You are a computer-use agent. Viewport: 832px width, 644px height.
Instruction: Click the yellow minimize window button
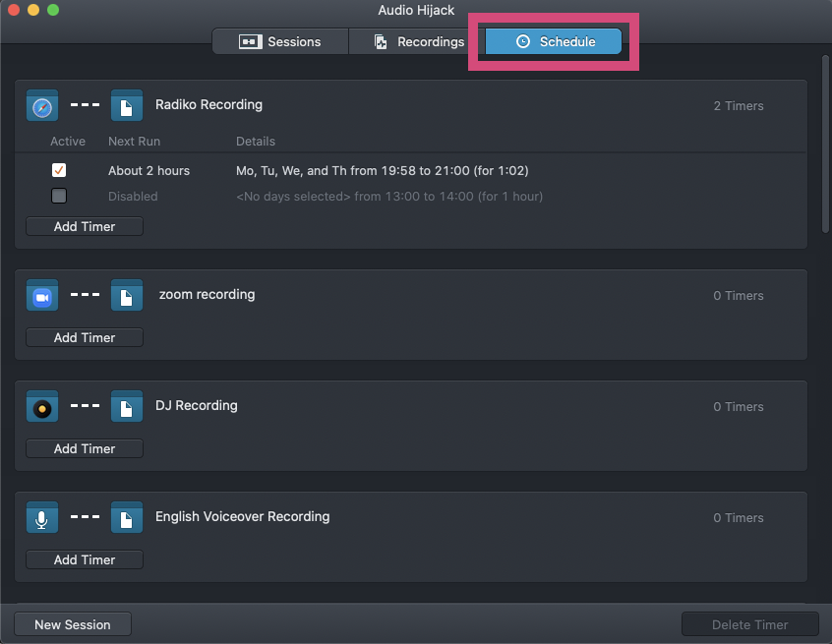33,10
